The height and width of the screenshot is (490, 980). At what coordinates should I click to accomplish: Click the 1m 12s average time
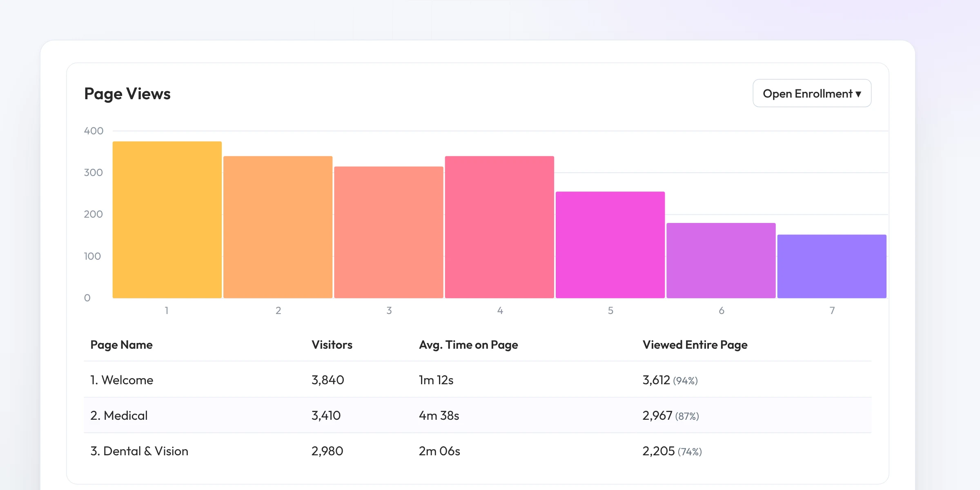[x=436, y=380]
